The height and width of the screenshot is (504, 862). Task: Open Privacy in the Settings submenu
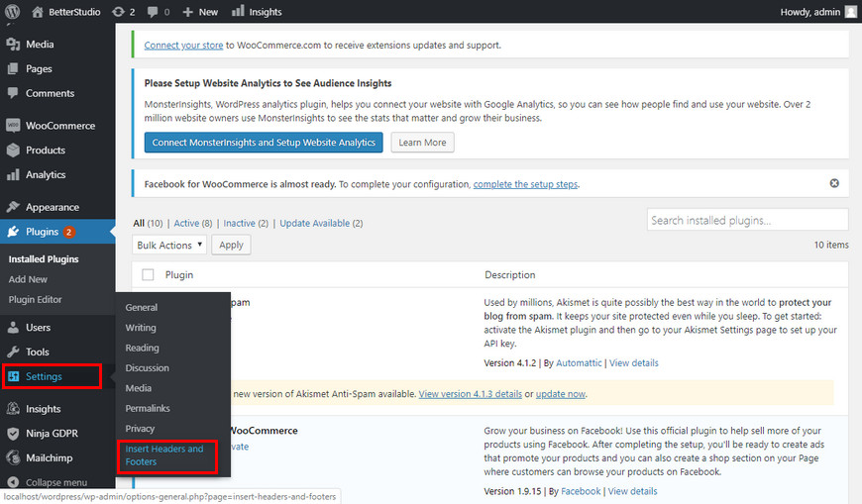[x=140, y=428]
